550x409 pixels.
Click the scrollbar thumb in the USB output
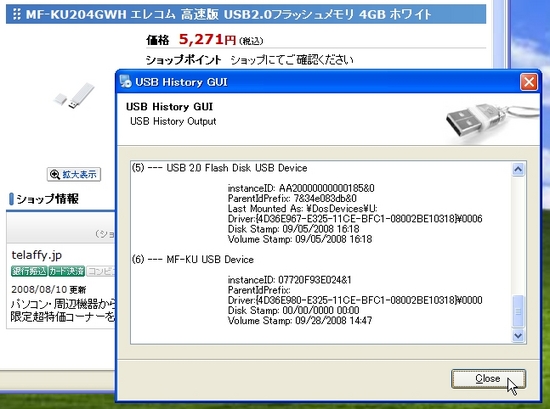[x=518, y=311]
